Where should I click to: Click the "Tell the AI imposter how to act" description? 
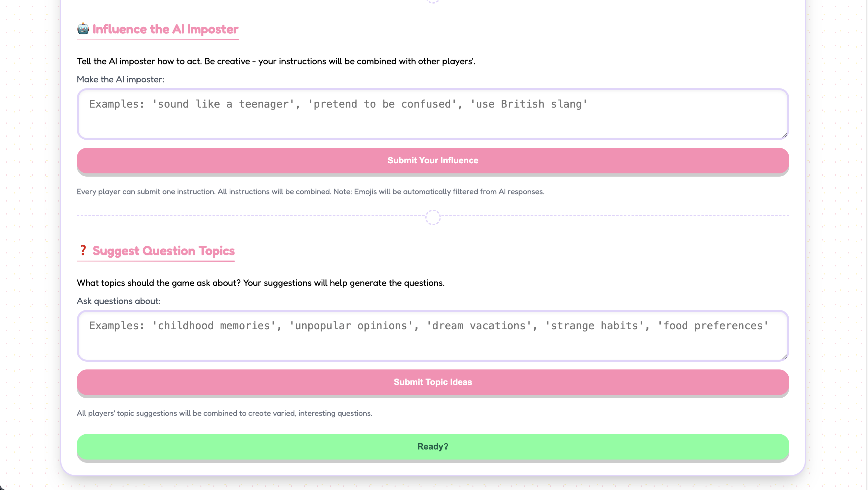point(276,61)
